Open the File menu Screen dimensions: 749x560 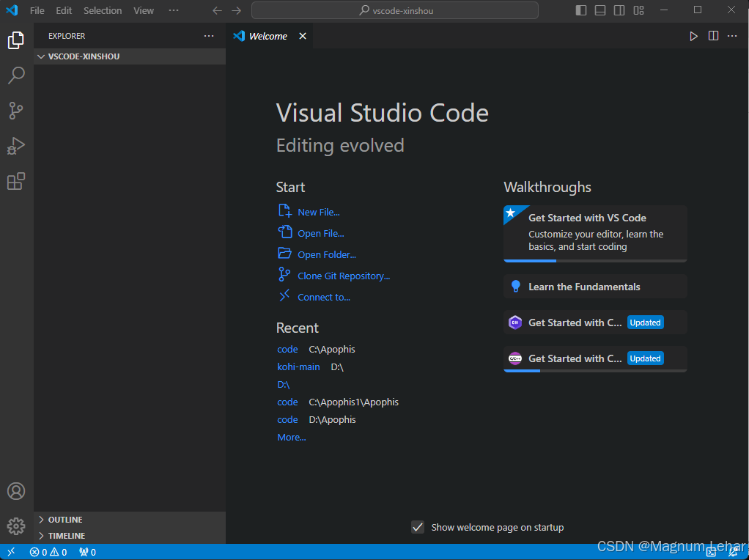tap(37, 10)
